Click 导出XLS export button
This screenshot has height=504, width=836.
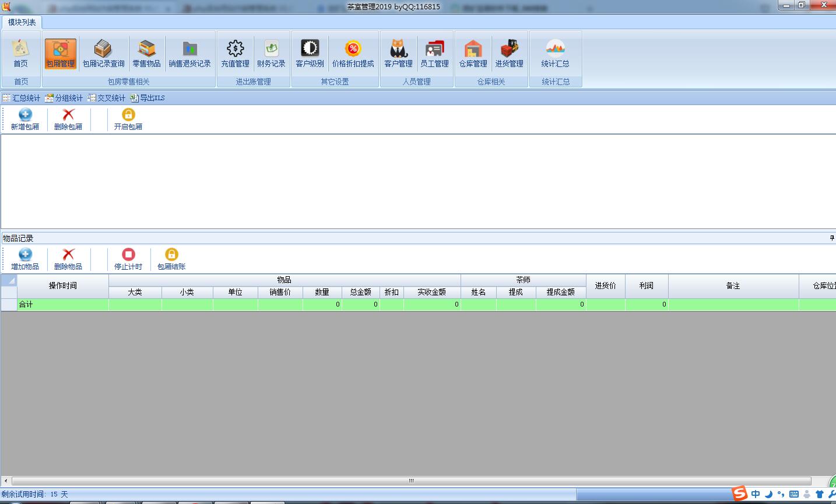(147, 98)
